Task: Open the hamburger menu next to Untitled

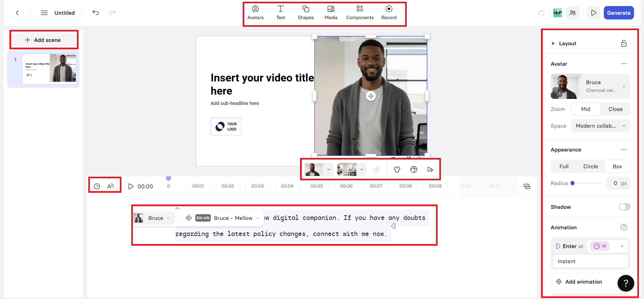Action: pos(44,13)
